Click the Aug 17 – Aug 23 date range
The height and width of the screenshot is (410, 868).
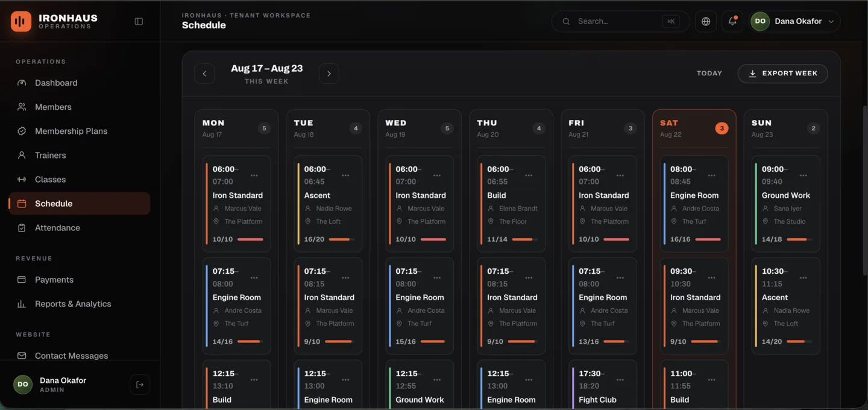(x=266, y=69)
